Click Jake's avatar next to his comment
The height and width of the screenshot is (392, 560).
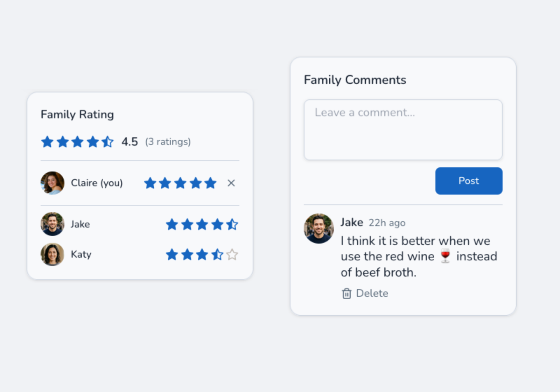coord(318,229)
